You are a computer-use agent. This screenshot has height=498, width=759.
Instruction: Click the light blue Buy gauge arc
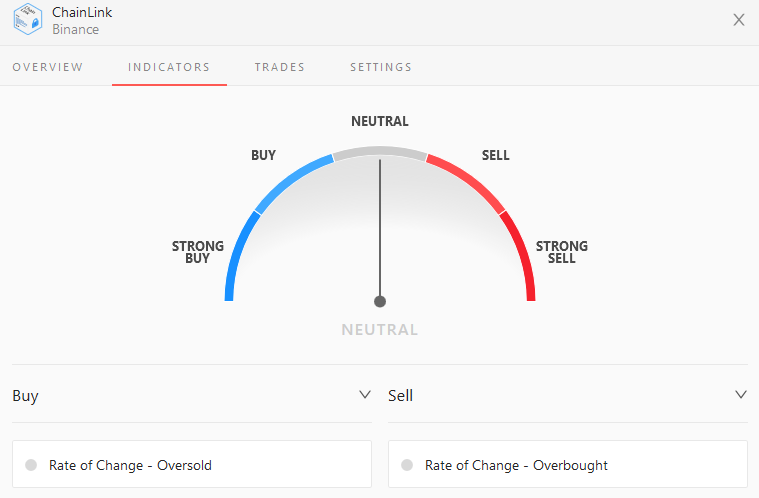pos(290,181)
